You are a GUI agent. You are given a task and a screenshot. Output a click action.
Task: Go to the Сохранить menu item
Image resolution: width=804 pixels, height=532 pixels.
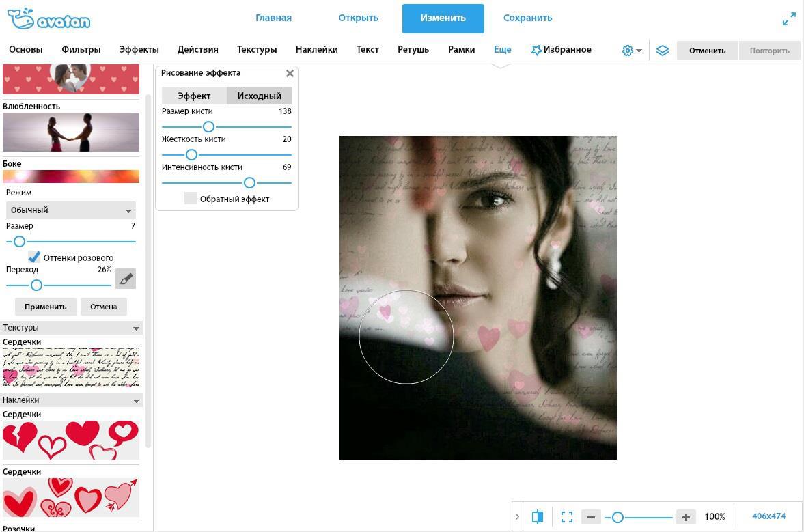click(527, 18)
